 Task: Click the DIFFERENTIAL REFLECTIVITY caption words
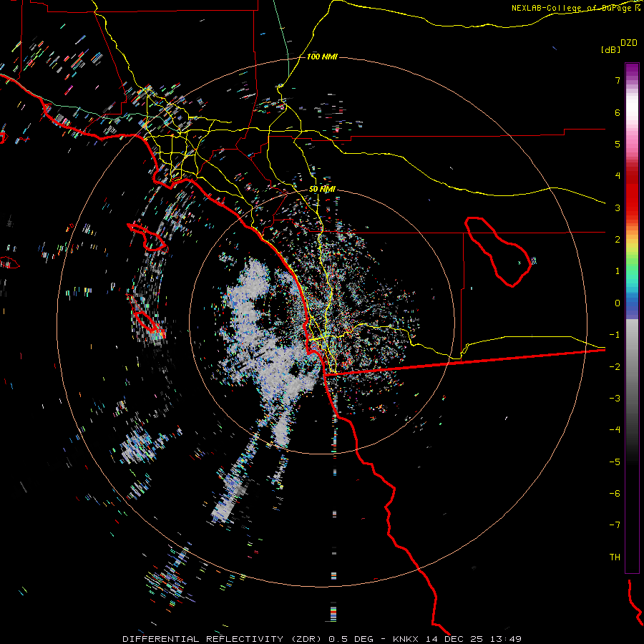click(x=203, y=639)
